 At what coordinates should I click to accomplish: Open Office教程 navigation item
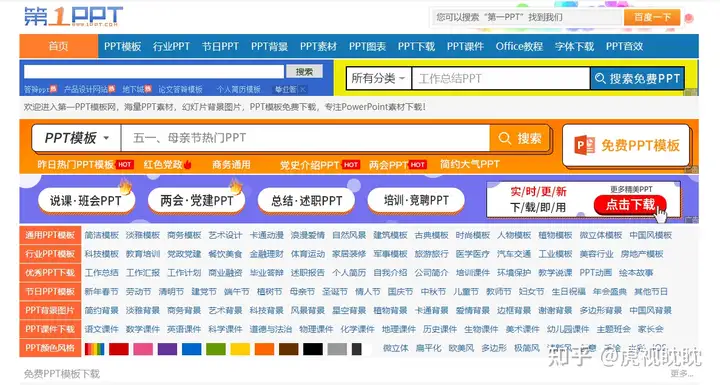pyautogui.click(x=519, y=46)
